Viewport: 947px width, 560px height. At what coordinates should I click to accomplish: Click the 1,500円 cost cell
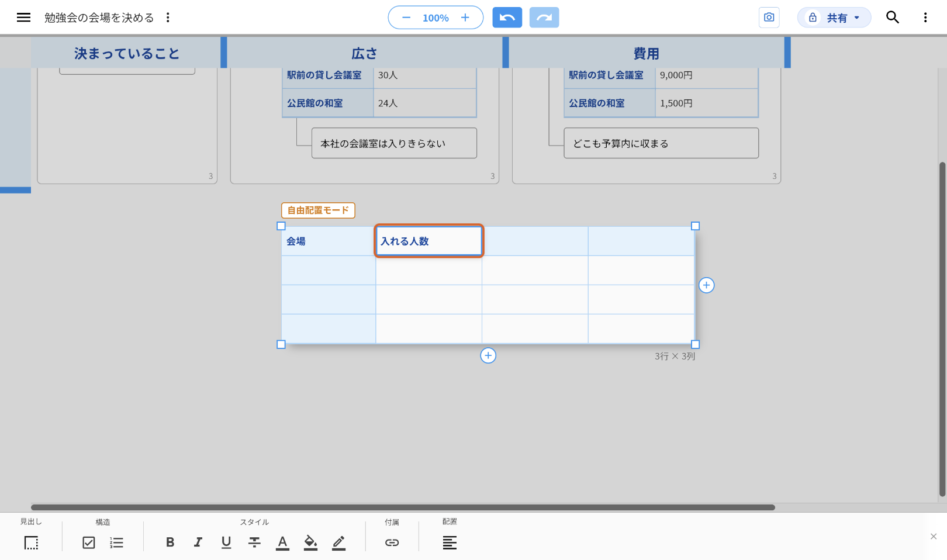[x=707, y=103]
